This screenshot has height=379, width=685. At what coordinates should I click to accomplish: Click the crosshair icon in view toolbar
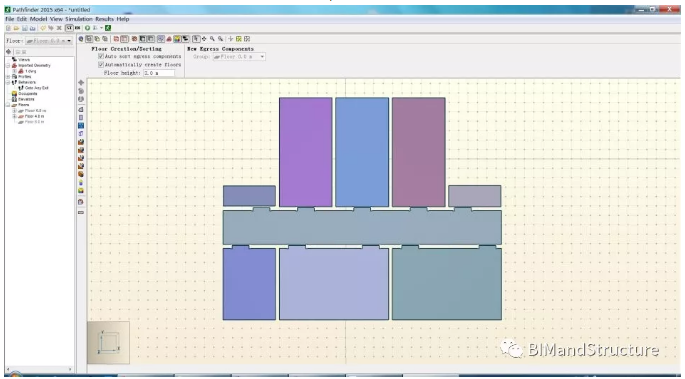click(x=231, y=39)
